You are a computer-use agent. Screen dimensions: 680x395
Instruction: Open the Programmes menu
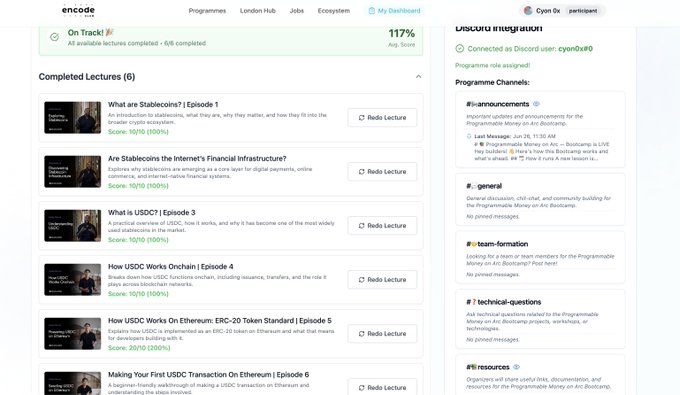207,11
